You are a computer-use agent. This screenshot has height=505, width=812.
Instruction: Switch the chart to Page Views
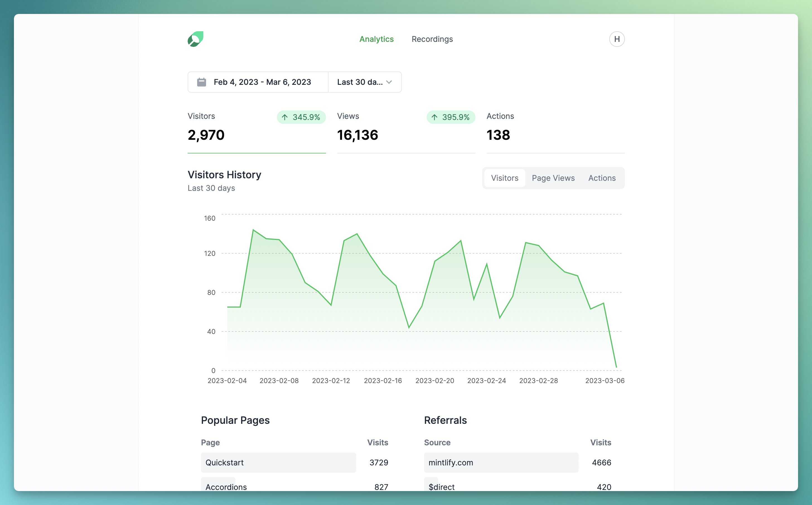[553, 178]
